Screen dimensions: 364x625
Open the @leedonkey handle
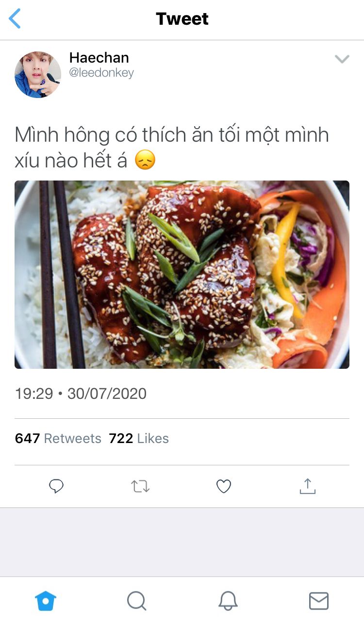tap(101, 73)
